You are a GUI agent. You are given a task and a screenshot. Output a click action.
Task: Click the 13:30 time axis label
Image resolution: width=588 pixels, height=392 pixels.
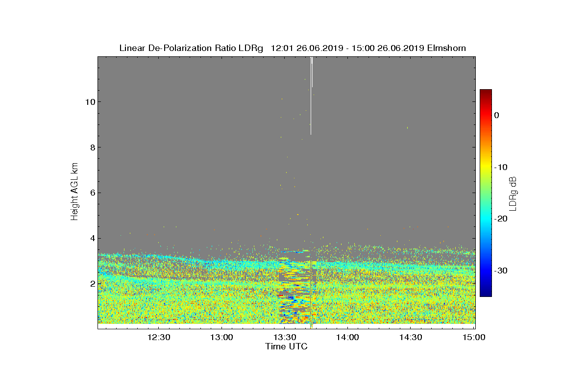click(285, 337)
